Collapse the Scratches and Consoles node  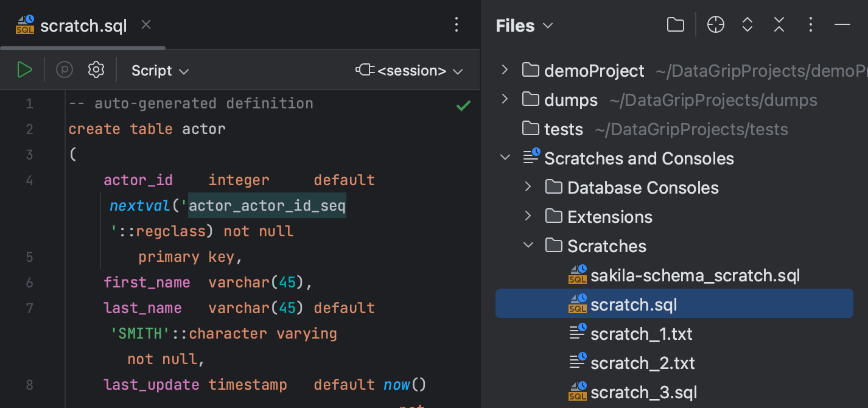coord(505,157)
